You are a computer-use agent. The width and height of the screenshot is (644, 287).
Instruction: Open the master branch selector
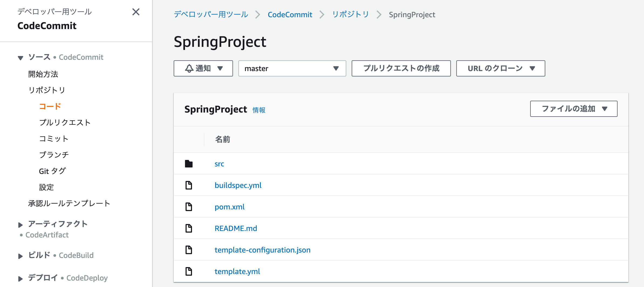292,68
